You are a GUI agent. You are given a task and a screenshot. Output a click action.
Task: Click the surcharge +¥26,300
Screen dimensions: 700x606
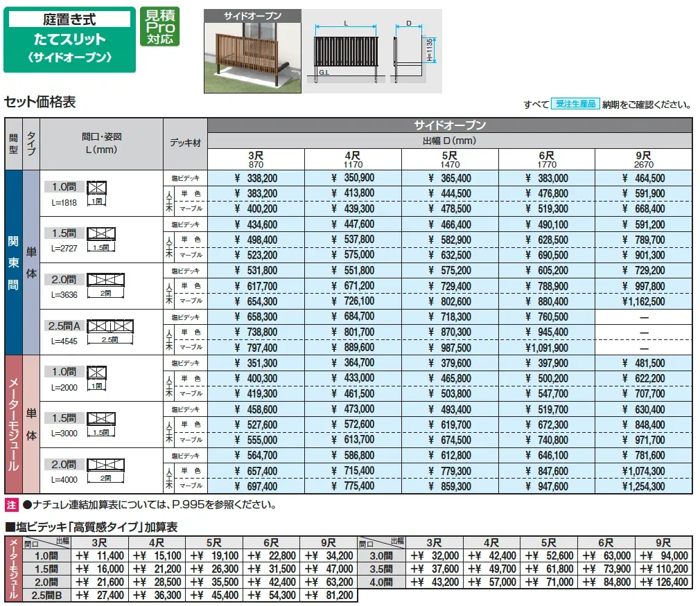point(214,569)
